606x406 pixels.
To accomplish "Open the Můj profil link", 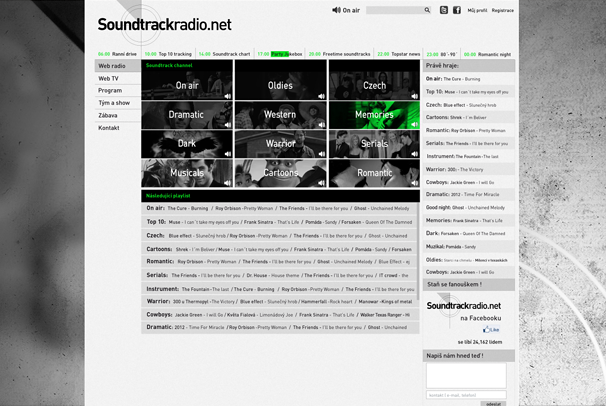I will click(x=477, y=10).
